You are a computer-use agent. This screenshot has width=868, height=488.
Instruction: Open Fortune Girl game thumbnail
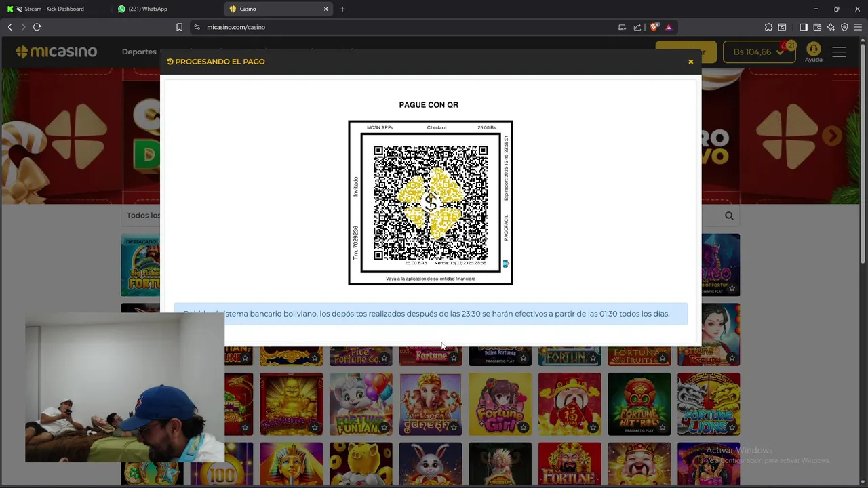(x=500, y=404)
